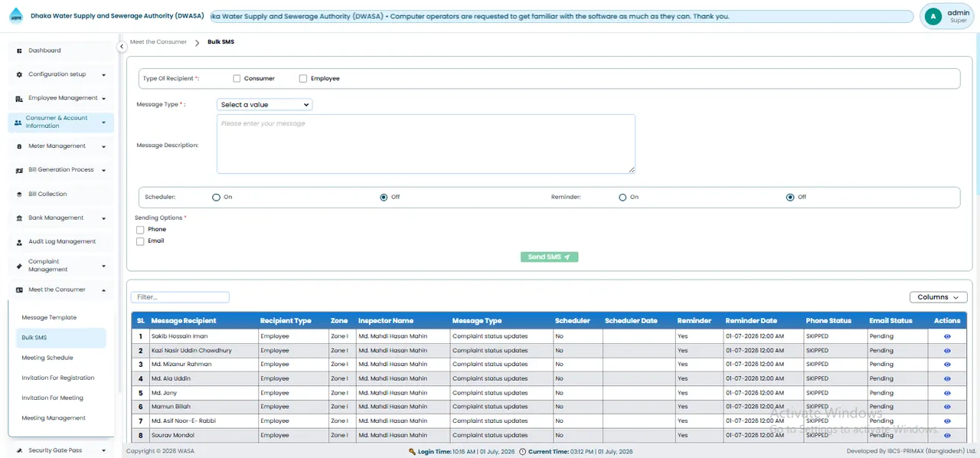Click the Bill Generation Process icon
Screen dimensions: 980x458
point(19,170)
